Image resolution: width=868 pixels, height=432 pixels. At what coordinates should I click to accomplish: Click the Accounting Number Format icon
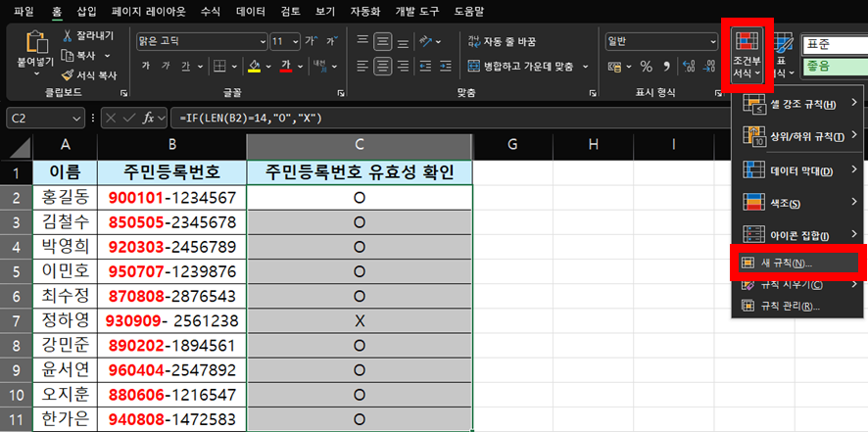click(x=614, y=67)
